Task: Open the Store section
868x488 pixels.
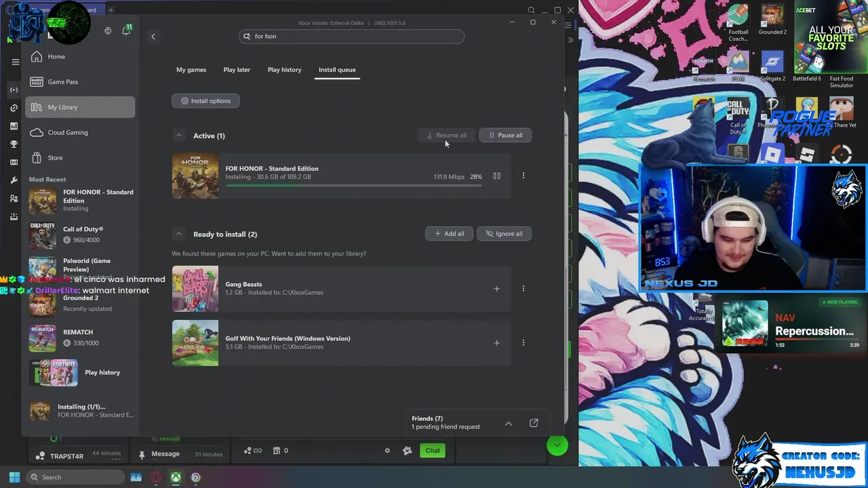Action: 80,158
